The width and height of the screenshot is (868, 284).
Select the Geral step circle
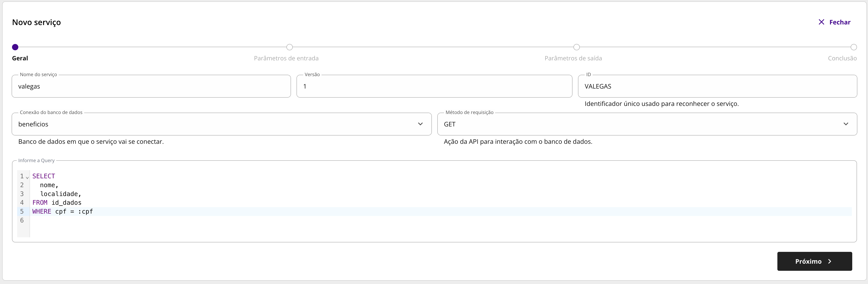pyautogui.click(x=15, y=47)
